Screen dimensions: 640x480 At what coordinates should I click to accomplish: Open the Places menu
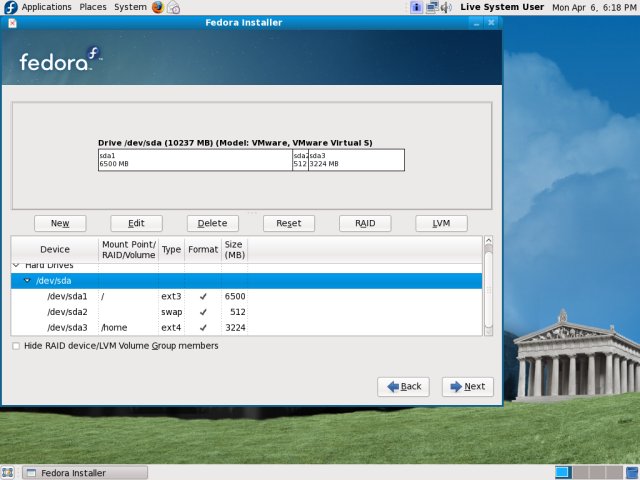pyautogui.click(x=93, y=7)
